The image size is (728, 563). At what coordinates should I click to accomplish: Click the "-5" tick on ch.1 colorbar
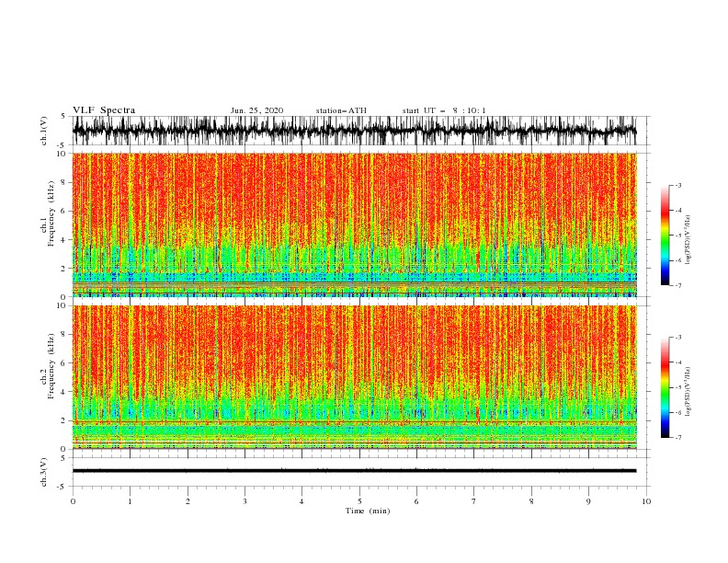tap(677, 236)
